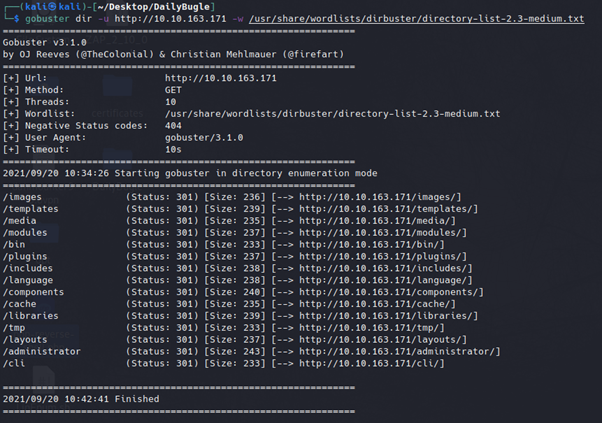Click the ~/Desktop/DailyBugle path in the prompt
602x423 pixels.
(154, 7)
